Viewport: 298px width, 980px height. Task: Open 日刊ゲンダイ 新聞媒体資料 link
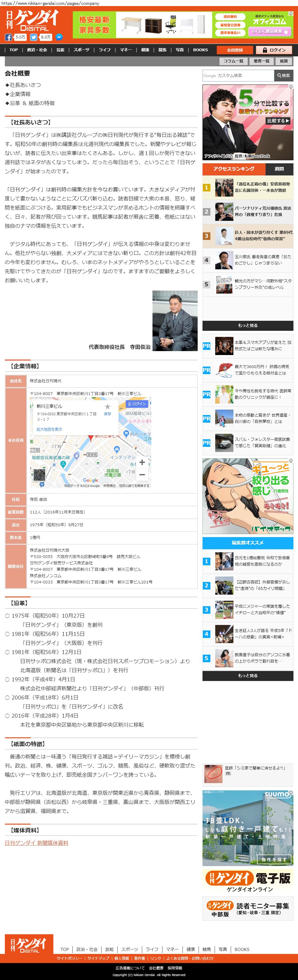[37, 843]
